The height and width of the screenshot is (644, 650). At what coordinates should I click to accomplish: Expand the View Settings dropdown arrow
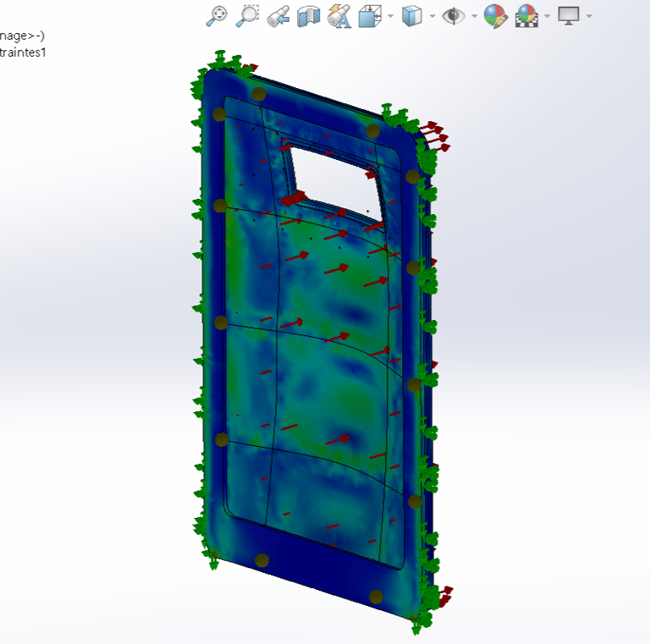589,16
